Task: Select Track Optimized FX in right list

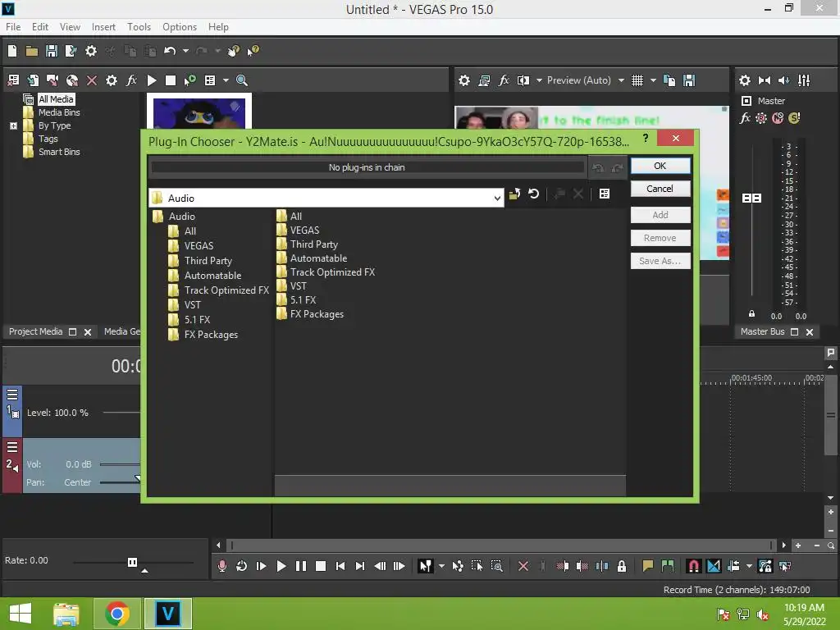Action: tap(332, 272)
